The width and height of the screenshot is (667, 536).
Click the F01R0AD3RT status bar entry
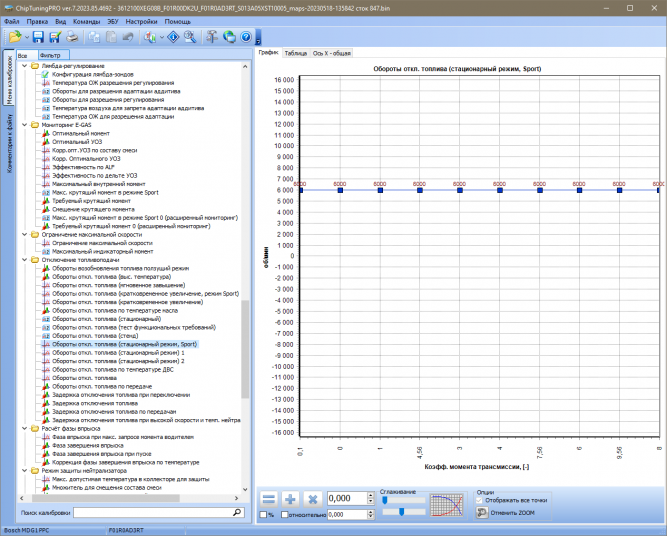pyautogui.click(x=126, y=530)
